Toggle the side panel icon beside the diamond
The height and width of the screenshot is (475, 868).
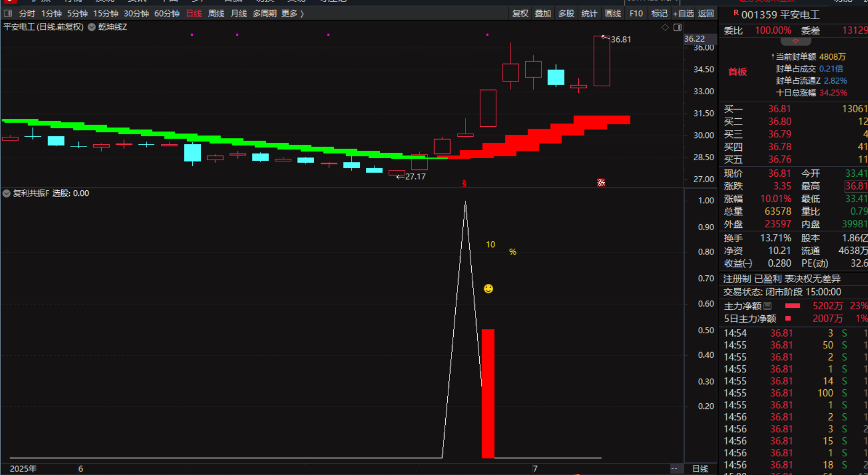(677, 27)
